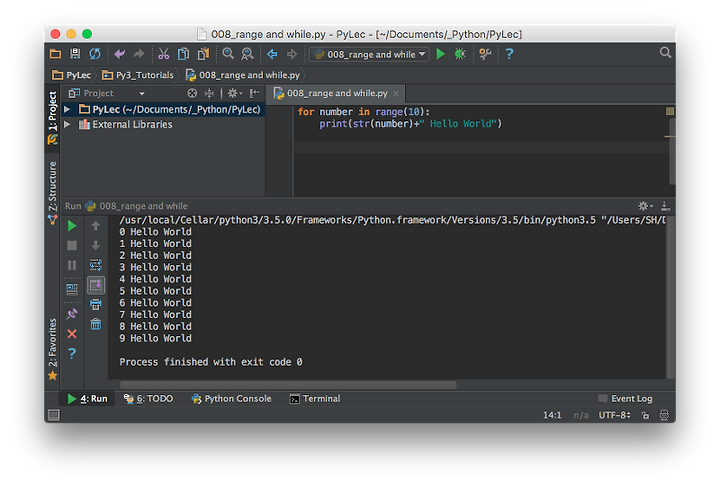Cut selection with the scissors icon
The height and width of the screenshot is (486, 720).
pos(163,54)
